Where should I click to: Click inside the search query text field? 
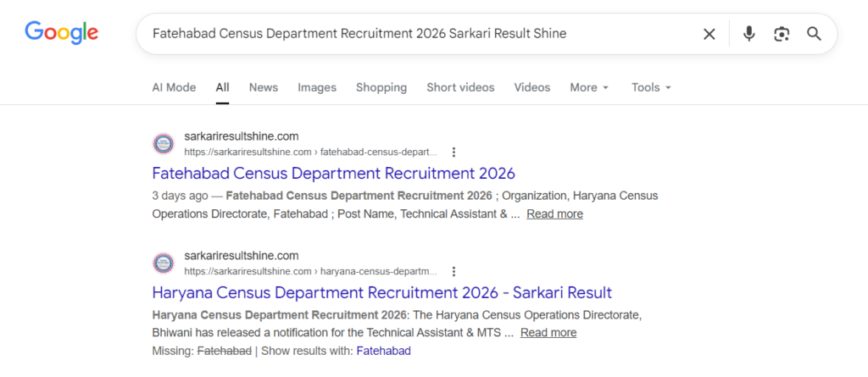point(407,34)
